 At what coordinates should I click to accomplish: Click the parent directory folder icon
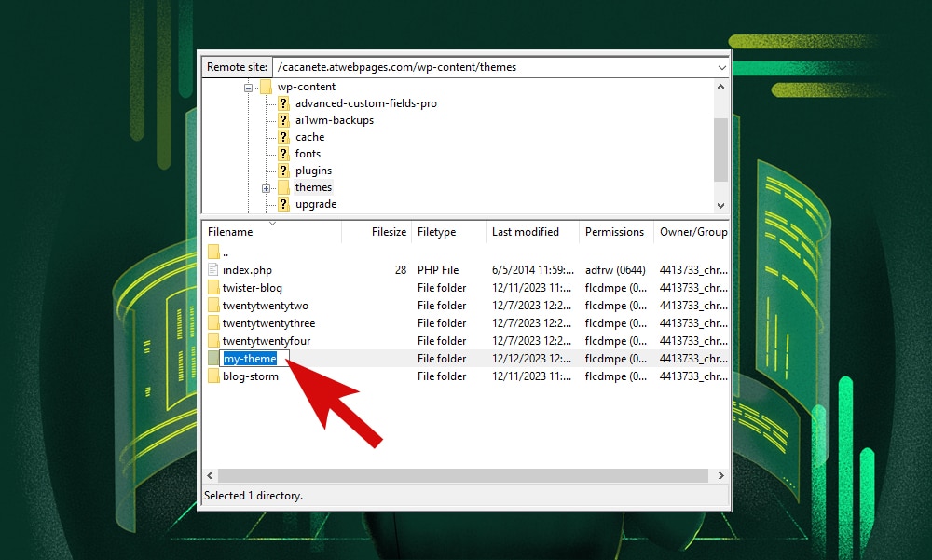213,252
